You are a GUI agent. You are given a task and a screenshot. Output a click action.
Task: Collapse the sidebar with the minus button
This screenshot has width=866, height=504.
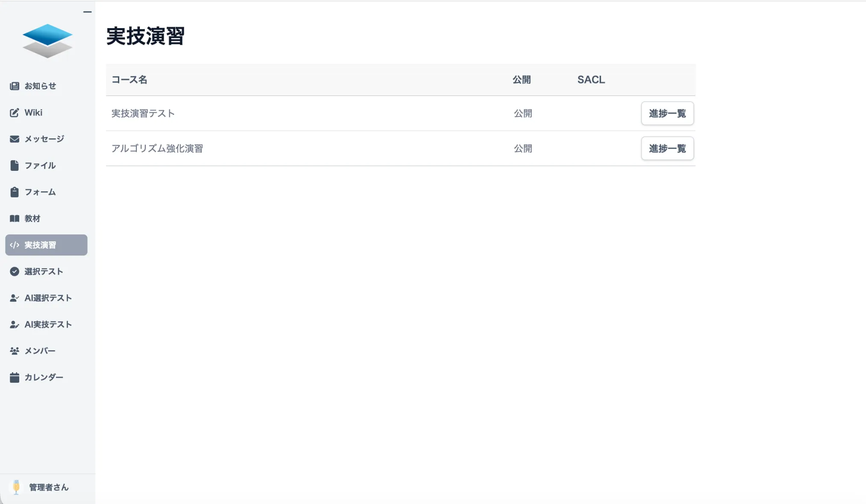(x=87, y=12)
